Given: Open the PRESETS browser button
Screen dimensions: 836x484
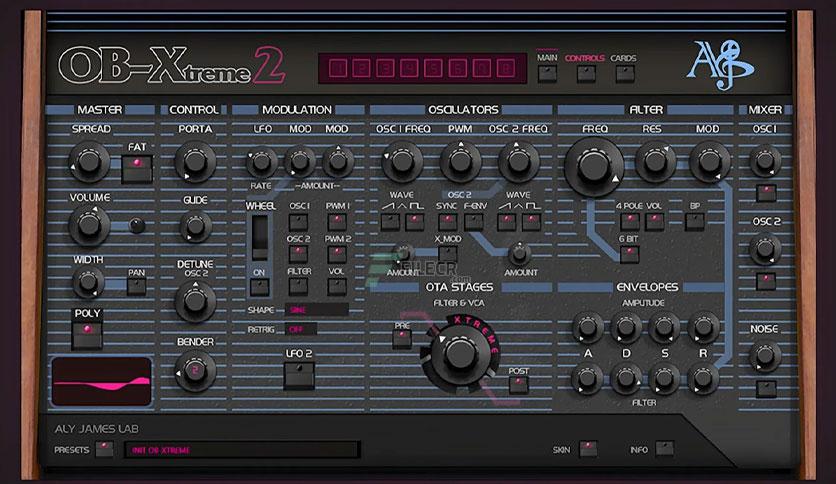Looking at the screenshot, I should click(104, 449).
